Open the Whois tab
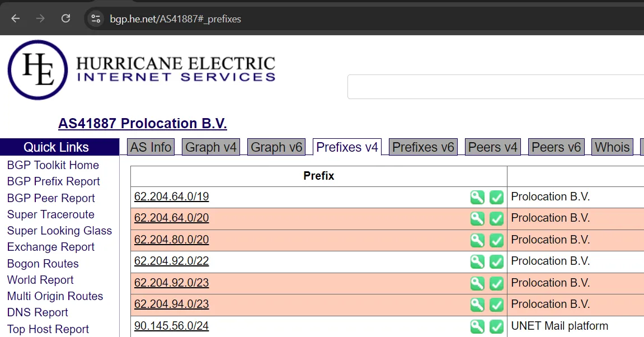 tap(612, 147)
